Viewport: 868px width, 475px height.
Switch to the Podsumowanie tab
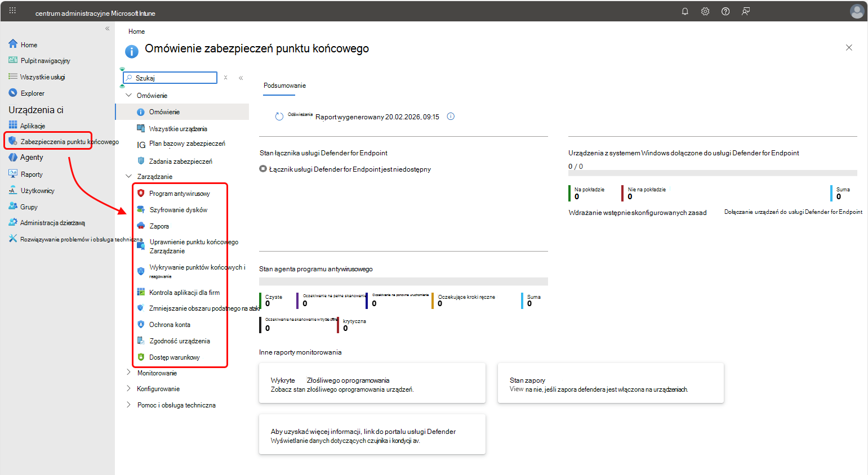pos(284,86)
